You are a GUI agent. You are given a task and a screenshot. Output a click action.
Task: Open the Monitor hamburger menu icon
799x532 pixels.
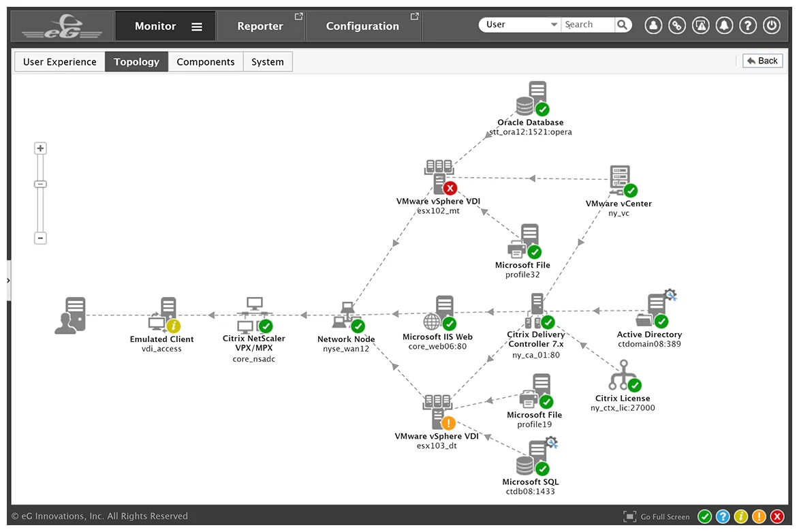click(197, 27)
